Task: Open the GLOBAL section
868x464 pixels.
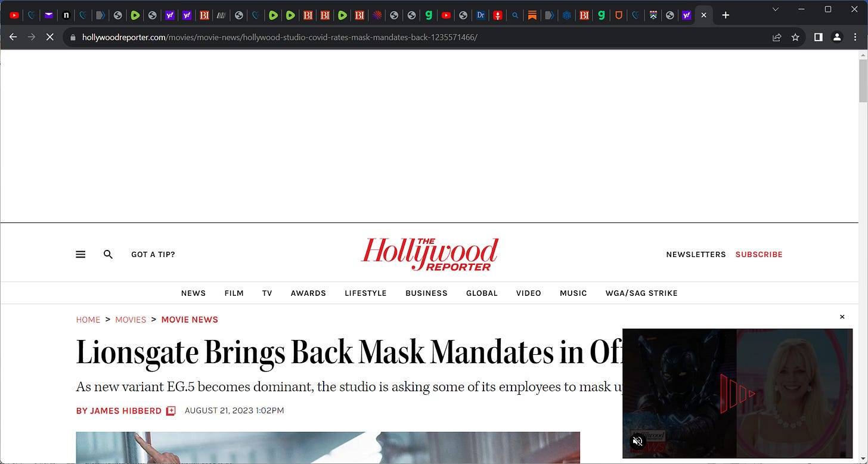Action: (x=482, y=293)
